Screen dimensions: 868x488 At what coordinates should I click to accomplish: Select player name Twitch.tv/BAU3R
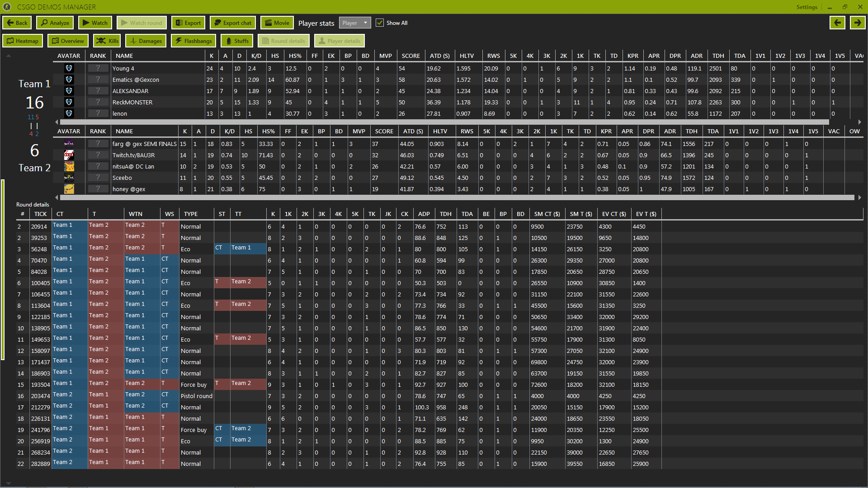coord(133,155)
